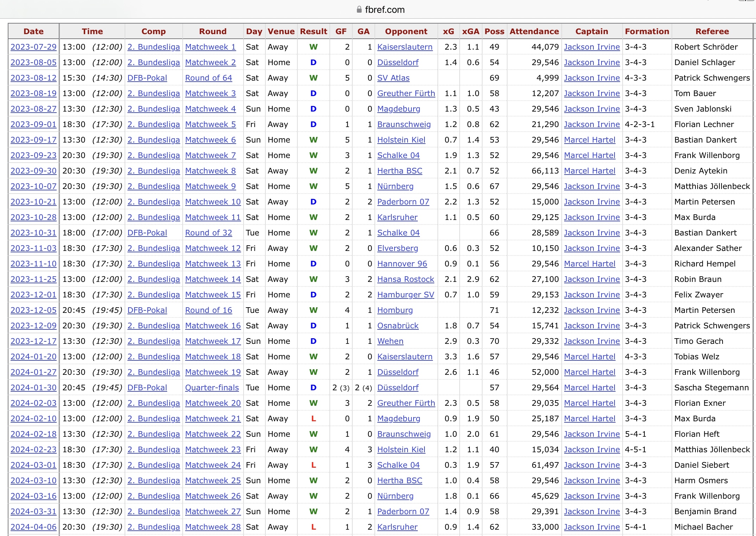Click referee name Deniz Aytekin
This screenshot has height=536, width=756.
(x=700, y=171)
